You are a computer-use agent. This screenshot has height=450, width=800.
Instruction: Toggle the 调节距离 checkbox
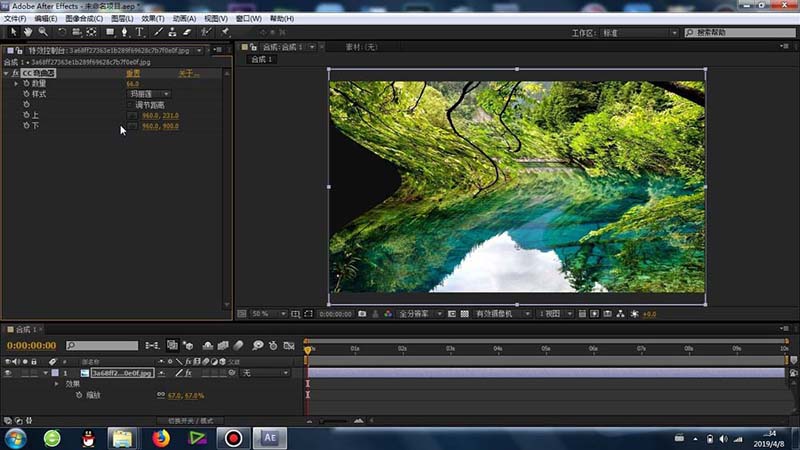pos(130,105)
